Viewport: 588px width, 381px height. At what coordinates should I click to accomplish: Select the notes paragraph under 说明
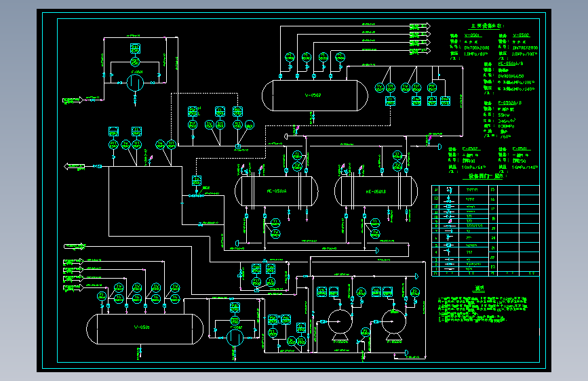pos(482,309)
